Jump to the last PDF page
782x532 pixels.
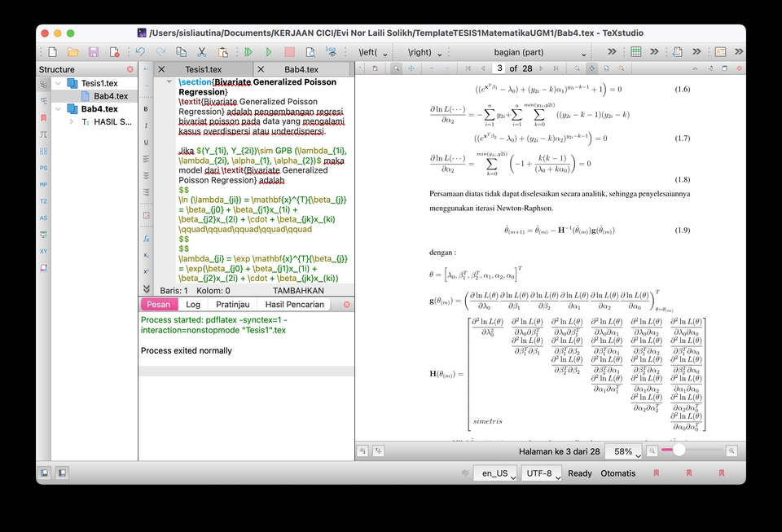point(556,68)
